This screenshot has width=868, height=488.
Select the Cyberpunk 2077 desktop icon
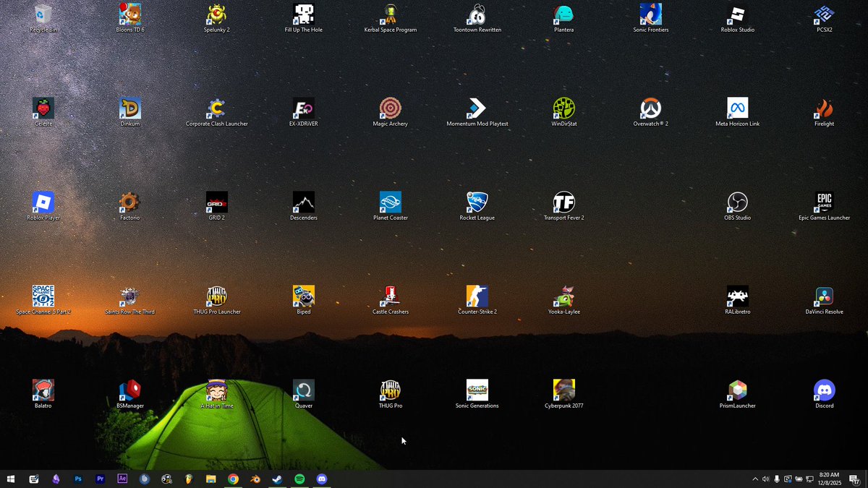(564, 394)
